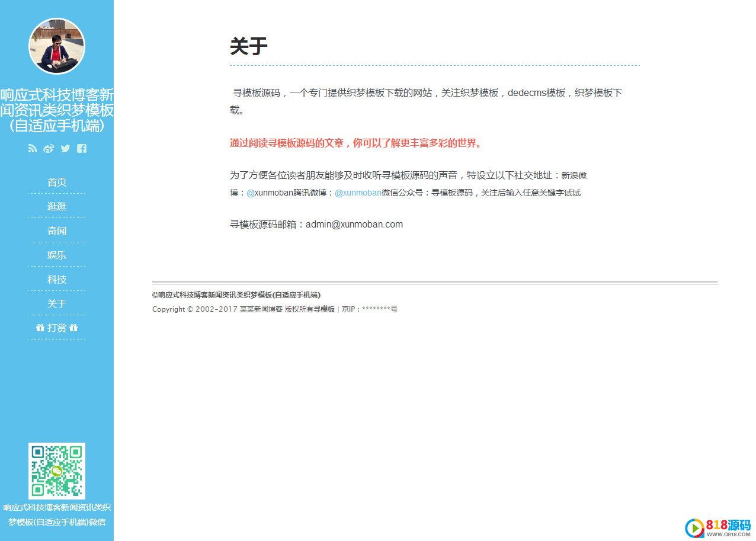
Task: Open the Twitter bird icon
Action: click(65, 149)
